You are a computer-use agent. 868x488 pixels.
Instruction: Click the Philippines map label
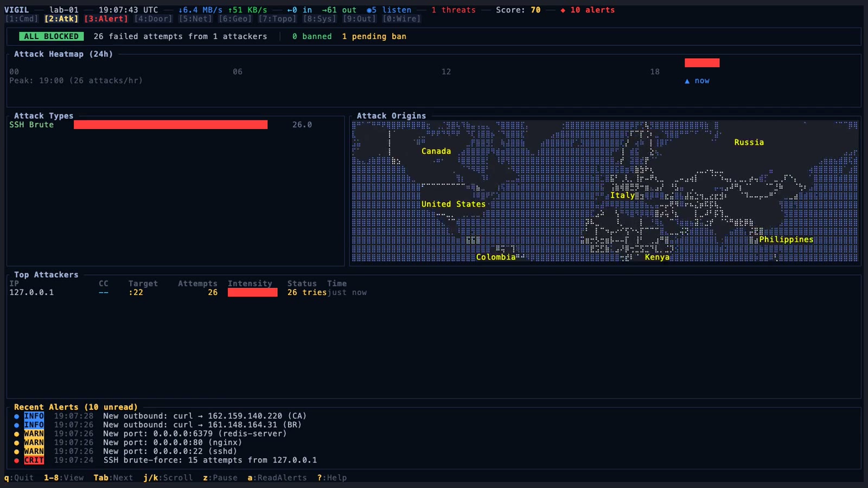pos(786,240)
